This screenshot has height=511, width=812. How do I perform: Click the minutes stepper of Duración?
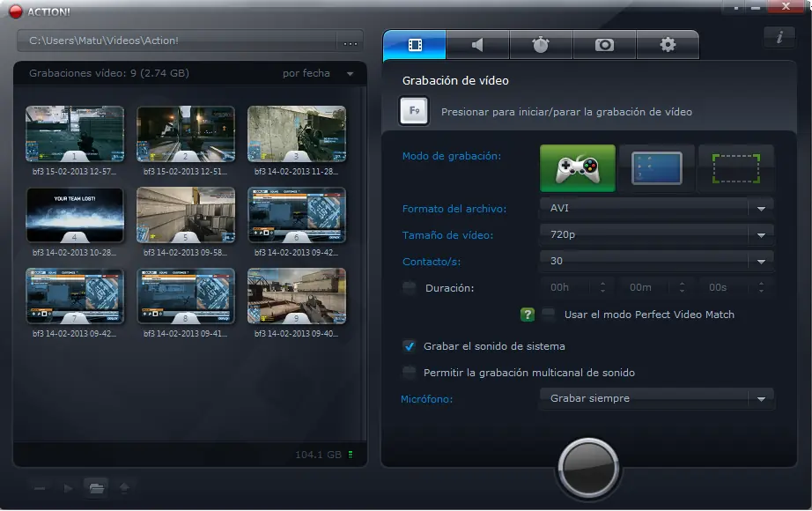tap(682, 287)
